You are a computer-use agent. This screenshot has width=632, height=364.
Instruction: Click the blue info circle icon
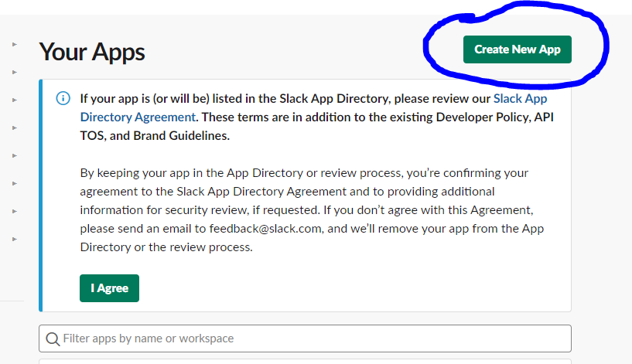[x=63, y=98]
